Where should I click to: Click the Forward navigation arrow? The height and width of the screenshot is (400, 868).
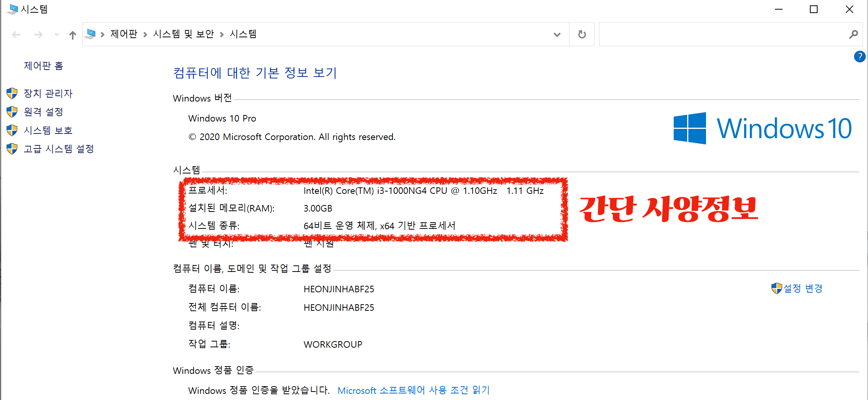click(x=38, y=35)
